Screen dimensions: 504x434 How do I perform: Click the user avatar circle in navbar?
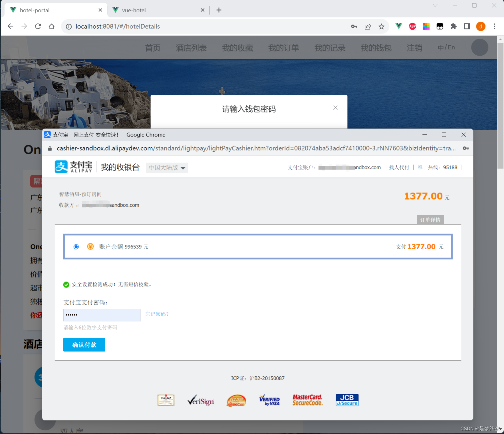point(479,47)
